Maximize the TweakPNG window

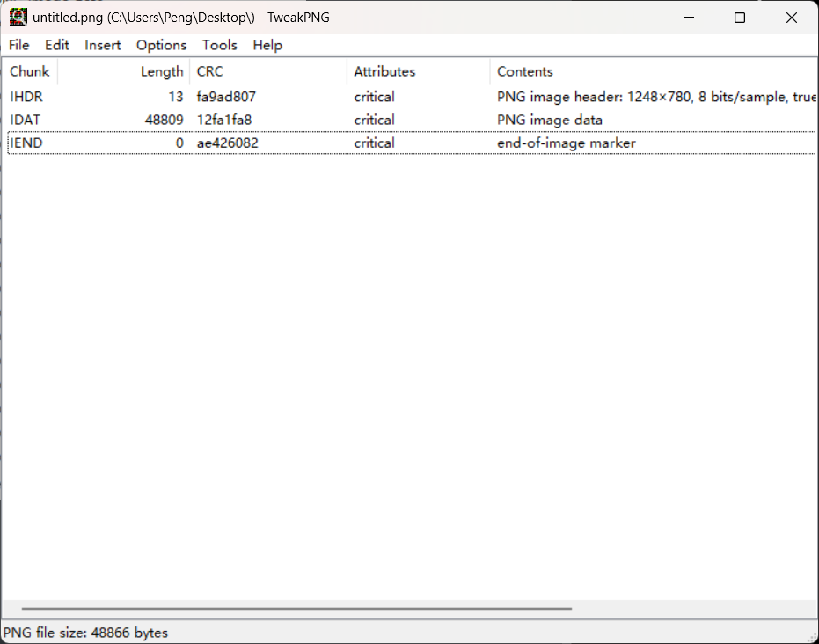click(740, 18)
